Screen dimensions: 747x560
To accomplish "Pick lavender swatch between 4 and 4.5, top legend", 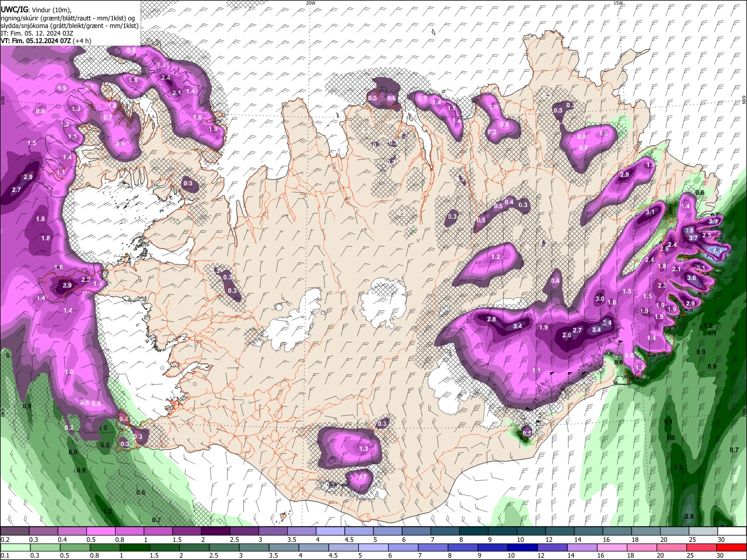I will tap(330, 531).
